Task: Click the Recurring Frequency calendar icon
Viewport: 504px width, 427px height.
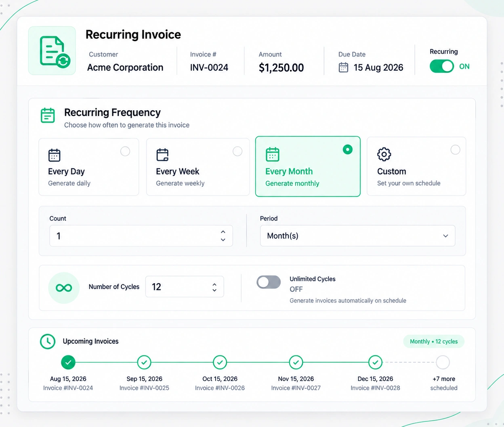Action: [x=48, y=116]
